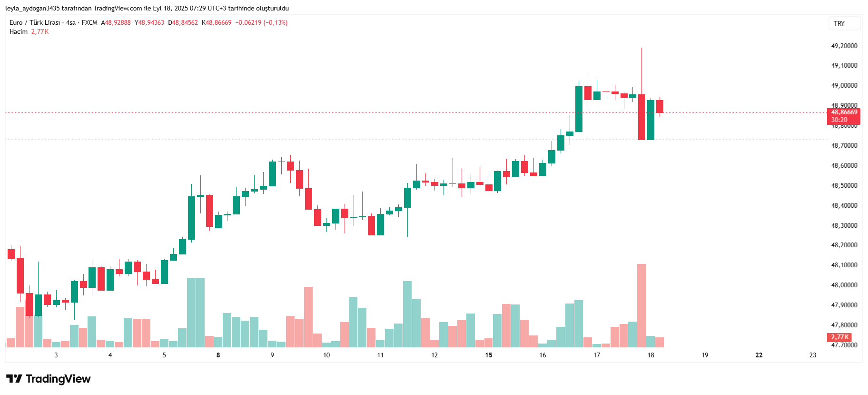Click the TradingView wordmark text
The height and width of the screenshot is (395, 868).
pos(58,379)
